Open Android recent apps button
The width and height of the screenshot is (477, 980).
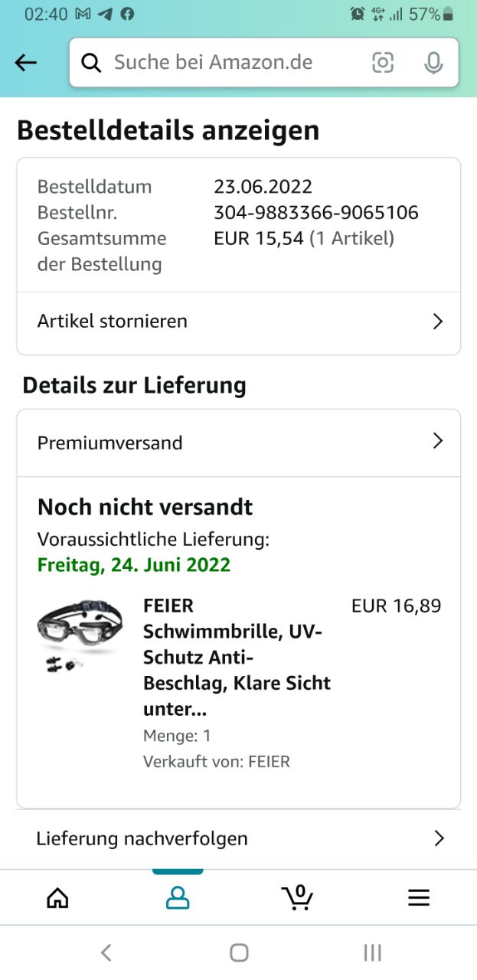pos(372,952)
